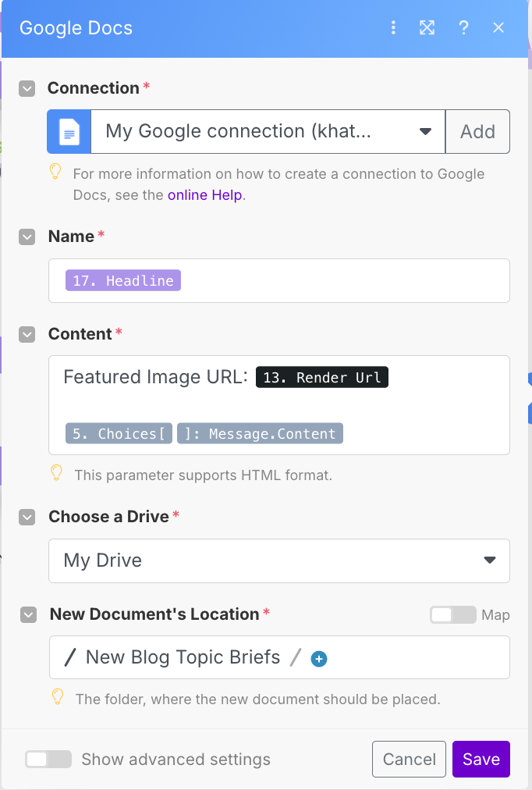The height and width of the screenshot is (790, 532).
Task: Click the plus icon after folder path
Action: (318, 659)
